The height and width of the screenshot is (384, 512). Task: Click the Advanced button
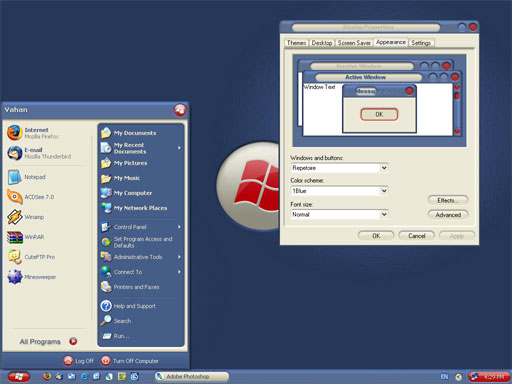(x=448, y=215)
